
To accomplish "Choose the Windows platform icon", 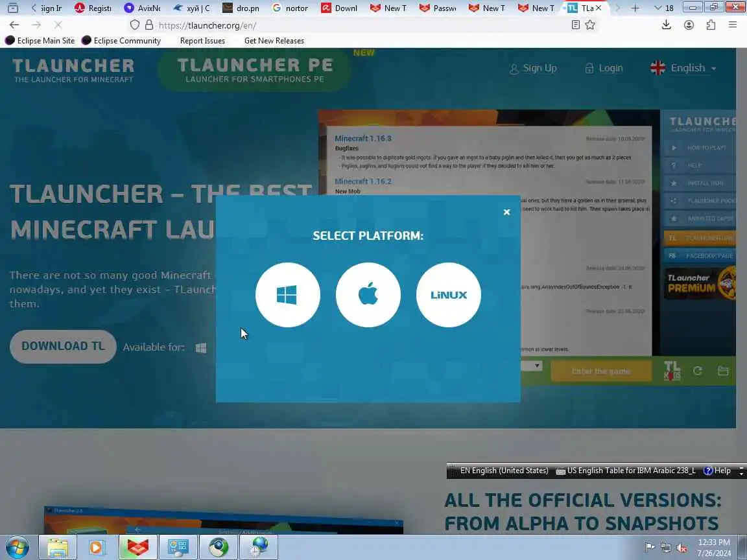I will pos(287,295).
